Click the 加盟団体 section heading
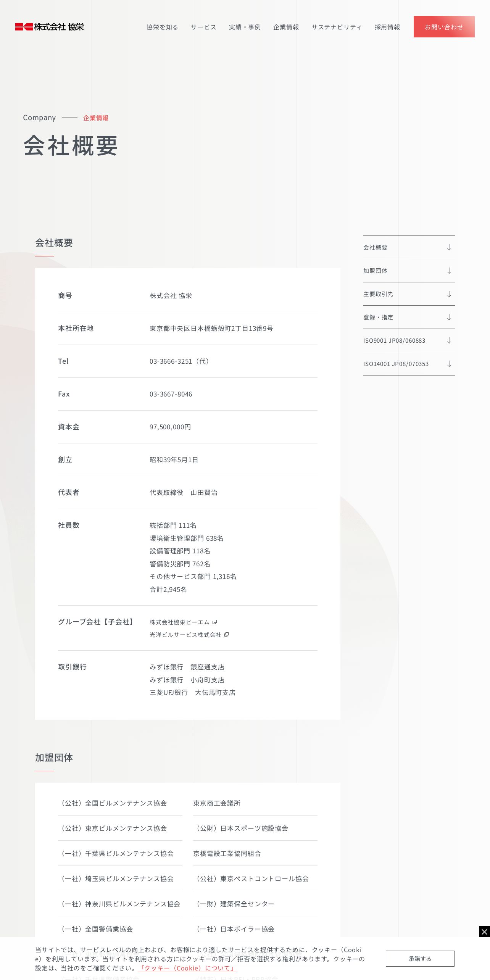Image resolution: width=490 pixels, height=980 pixels. [x=54, y=758]
